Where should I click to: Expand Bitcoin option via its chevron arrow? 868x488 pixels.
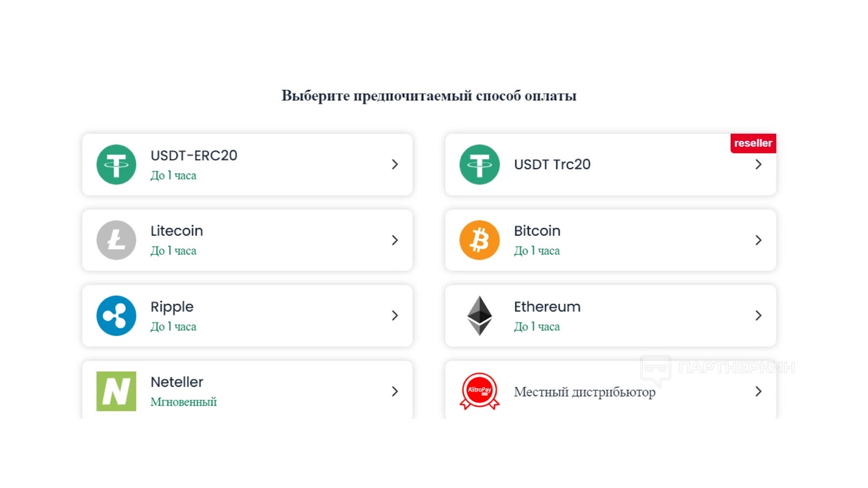point(758,240)
